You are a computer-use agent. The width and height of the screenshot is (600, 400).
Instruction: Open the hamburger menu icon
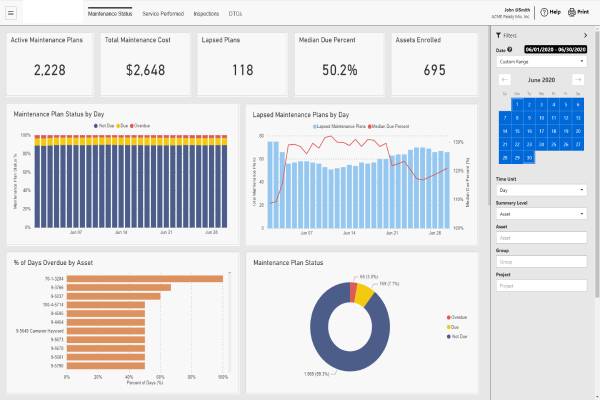pyautogui.click(x=11, y=12)
